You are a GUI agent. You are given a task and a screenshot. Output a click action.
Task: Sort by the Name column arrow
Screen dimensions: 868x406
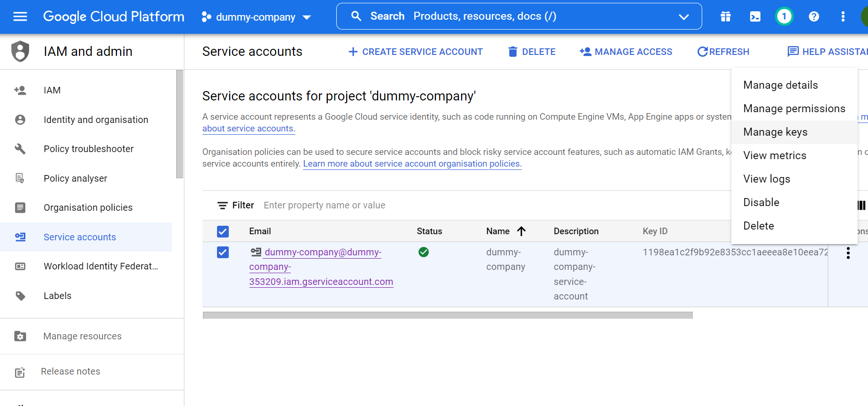click(521, 231)
